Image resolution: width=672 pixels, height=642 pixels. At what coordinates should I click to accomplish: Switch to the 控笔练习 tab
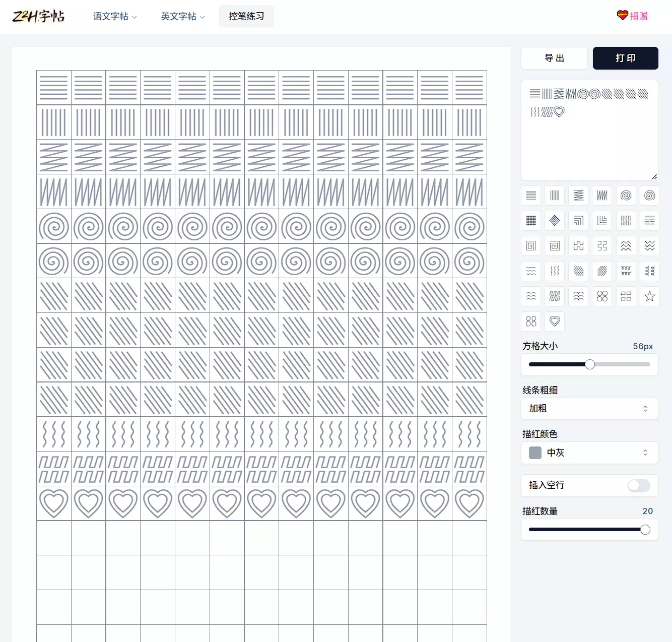pos(246,17)
